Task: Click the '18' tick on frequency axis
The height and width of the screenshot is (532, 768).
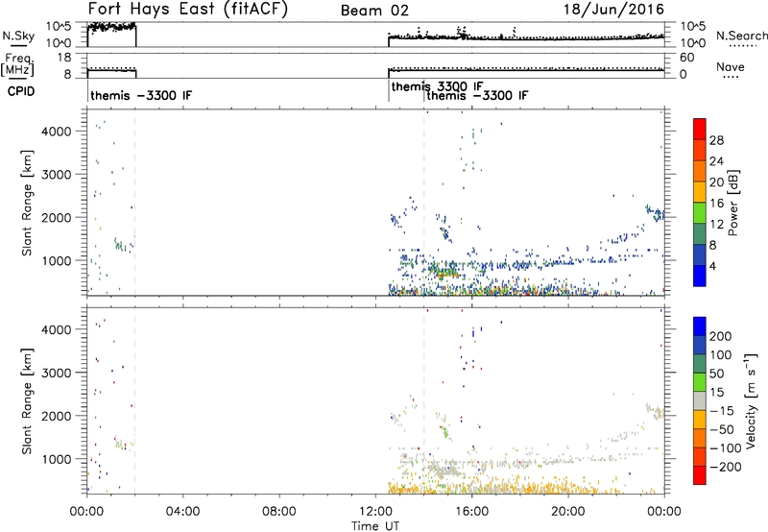Action: click(x=64, y=58)
